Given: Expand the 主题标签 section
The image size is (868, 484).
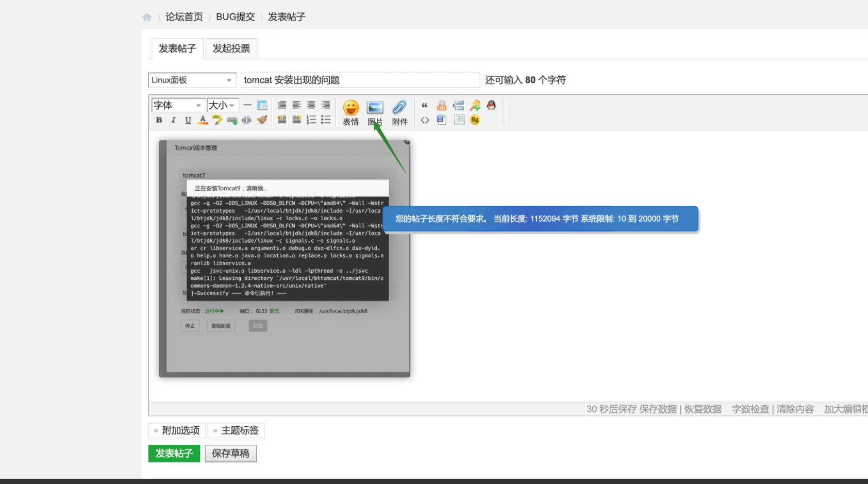Looking at the screenshot, I should coord(236,430).
